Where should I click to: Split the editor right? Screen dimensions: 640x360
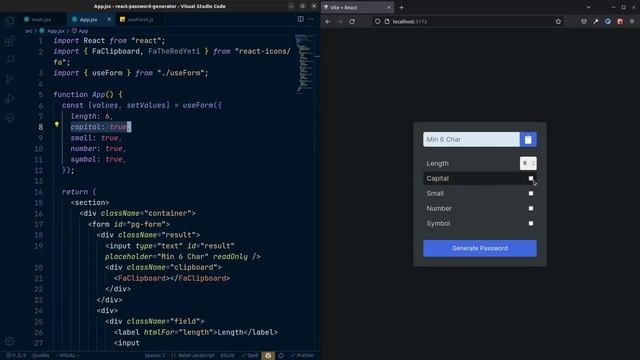300,19
